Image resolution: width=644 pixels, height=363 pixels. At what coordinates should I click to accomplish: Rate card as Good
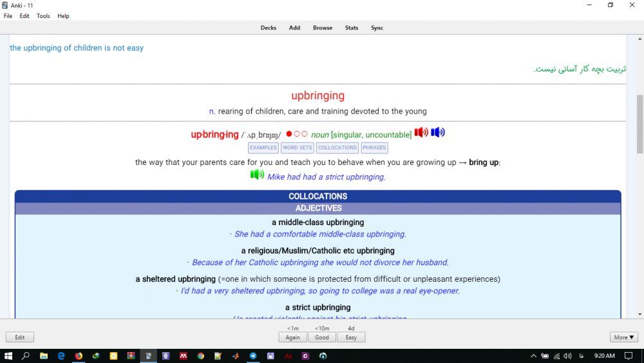coord(321,337)
